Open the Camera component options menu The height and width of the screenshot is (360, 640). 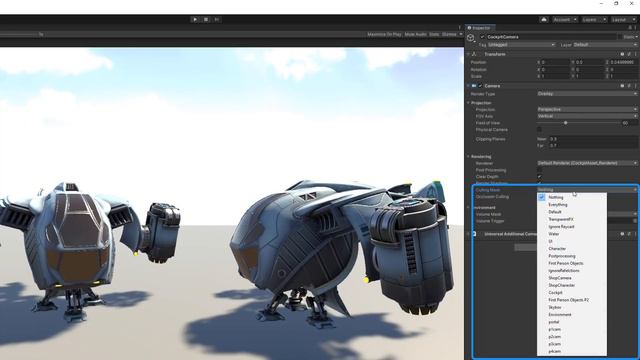coord(636,86)
